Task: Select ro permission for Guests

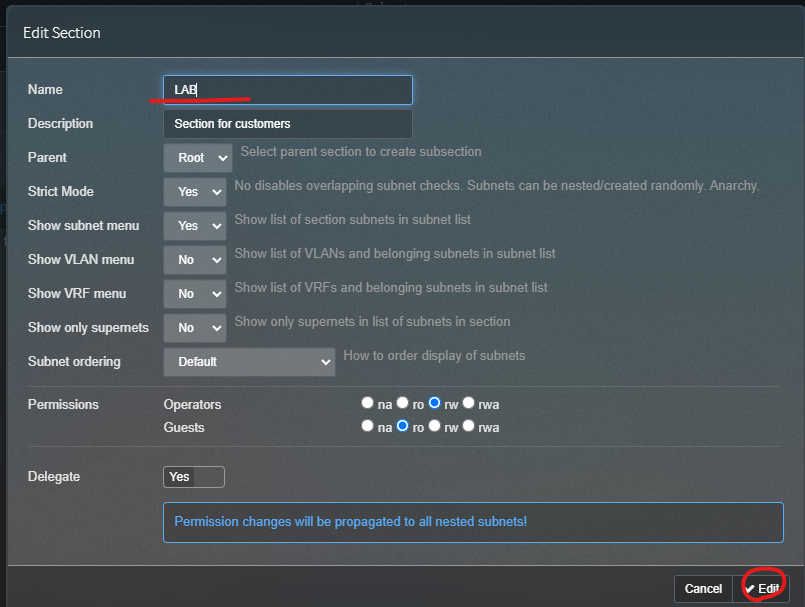Action: pyautogui.click(x=402, y=425)
